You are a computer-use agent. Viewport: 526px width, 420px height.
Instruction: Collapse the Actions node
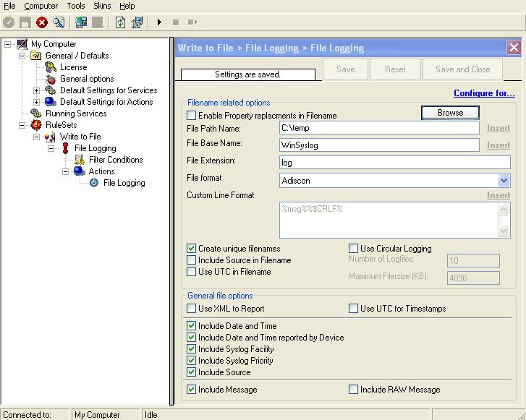(x=65, y=171)
